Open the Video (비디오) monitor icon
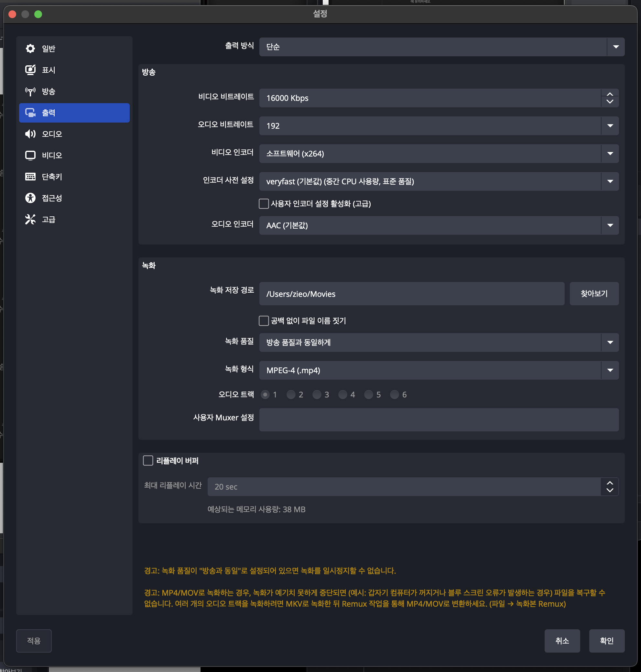This screenshot has height=672, width=641. tap(30, 156)
